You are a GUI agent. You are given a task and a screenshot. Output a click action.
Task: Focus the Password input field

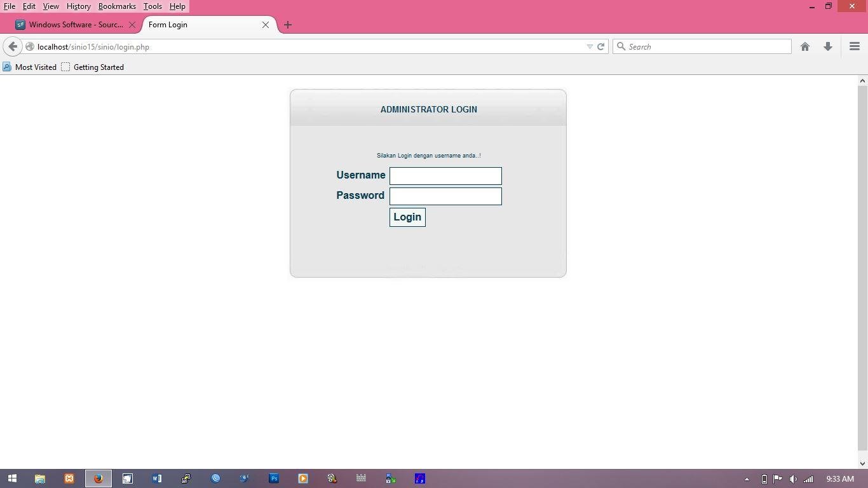pos(445,196)
